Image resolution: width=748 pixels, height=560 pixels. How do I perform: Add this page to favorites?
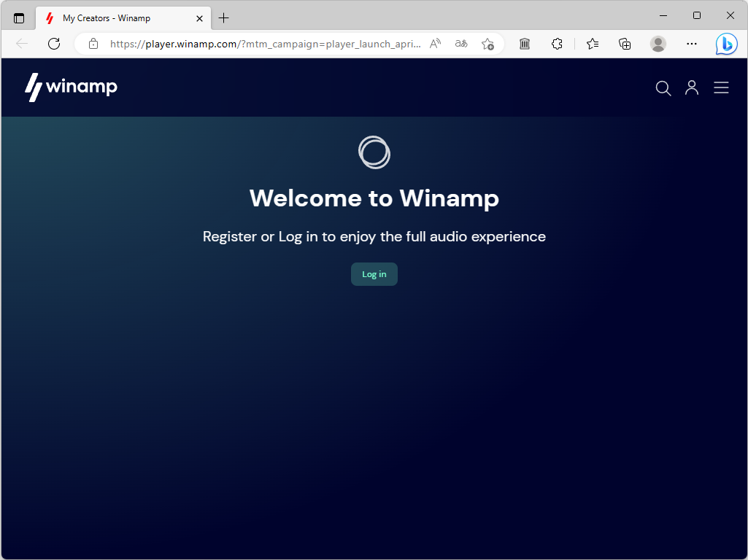487,44
